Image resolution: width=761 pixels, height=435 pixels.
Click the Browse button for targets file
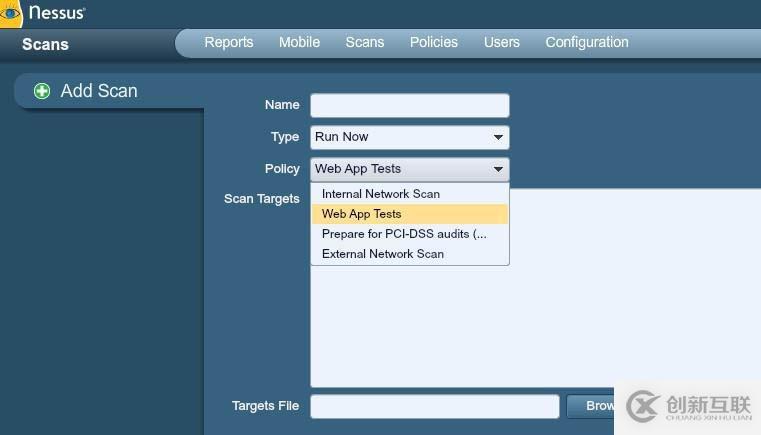[x=591, y=406]
